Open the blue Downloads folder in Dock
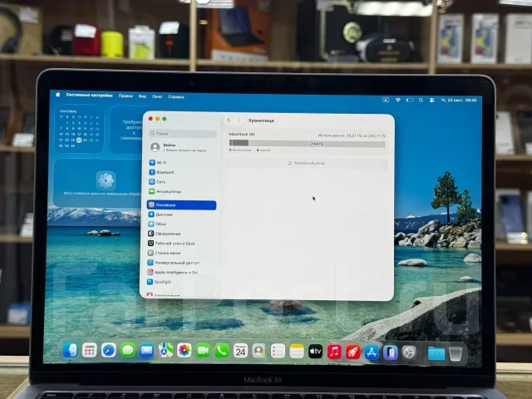Screen dimensions: 532x399 click(436, 353)
